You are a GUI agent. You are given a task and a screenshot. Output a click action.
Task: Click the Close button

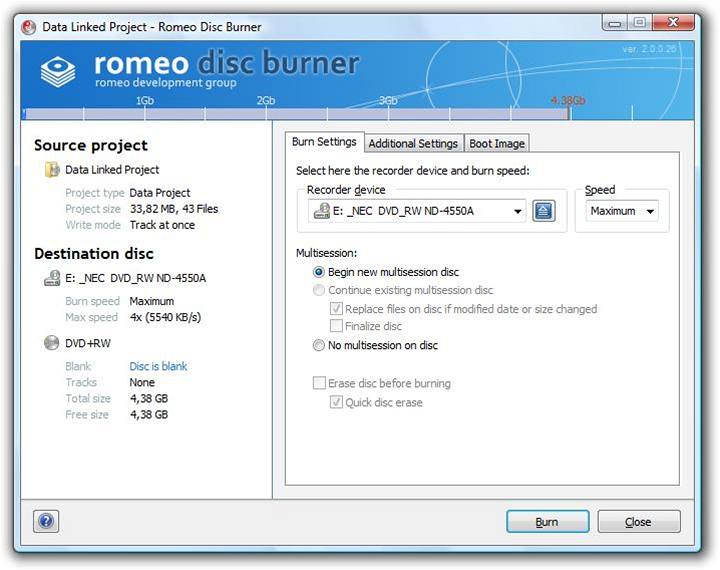pos(639,522)
